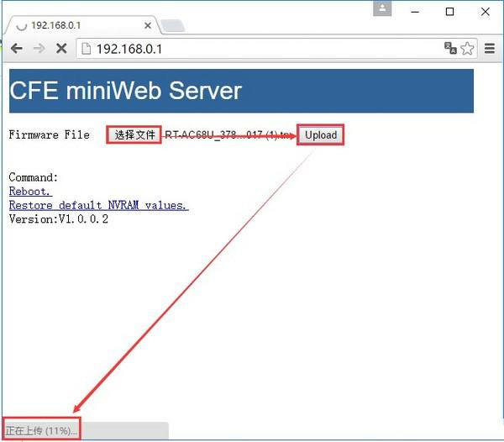The image size is (504, 442).
Task: Bookmark this page with star icon
Action: [467, 49]
